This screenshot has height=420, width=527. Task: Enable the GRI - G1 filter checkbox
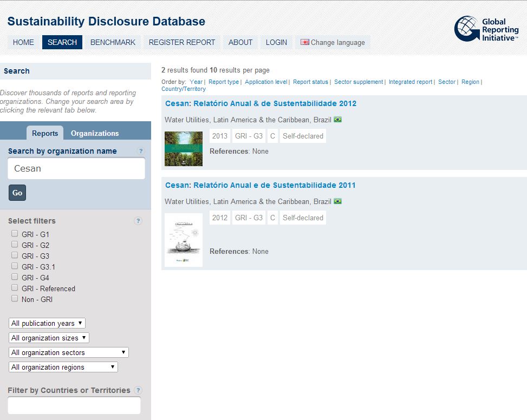tap(15, 233)
